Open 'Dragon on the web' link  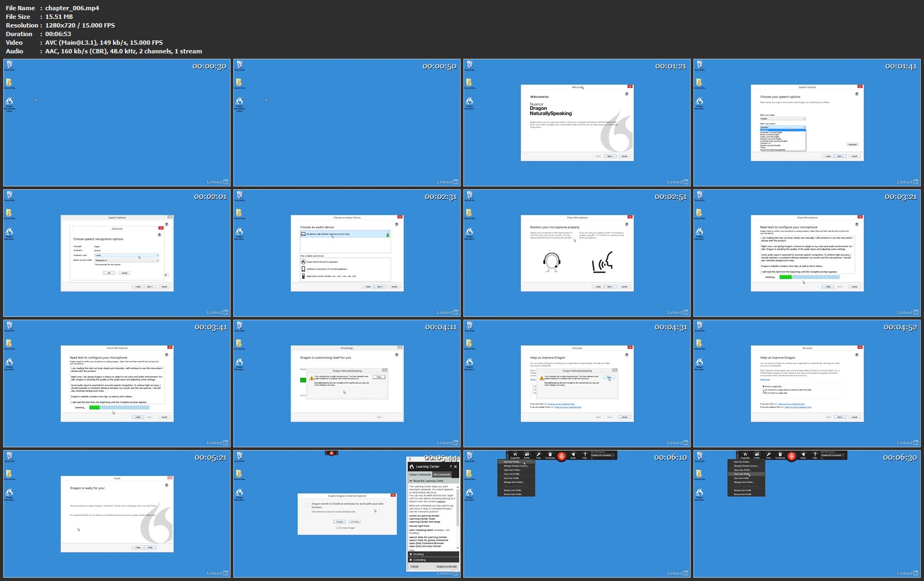[x=447, y=566]
